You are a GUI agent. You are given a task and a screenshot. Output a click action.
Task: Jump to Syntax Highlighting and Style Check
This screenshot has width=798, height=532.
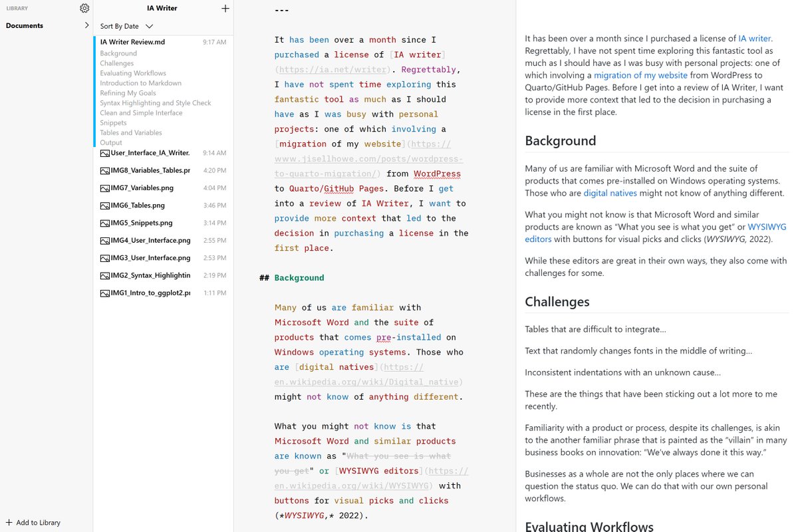click(x=156, y=103)
